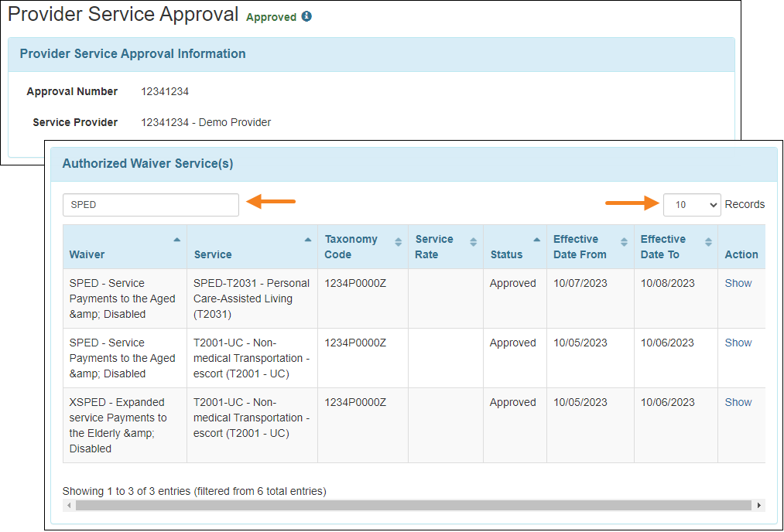Click Approved status in XSPED row

click(512, 402)
